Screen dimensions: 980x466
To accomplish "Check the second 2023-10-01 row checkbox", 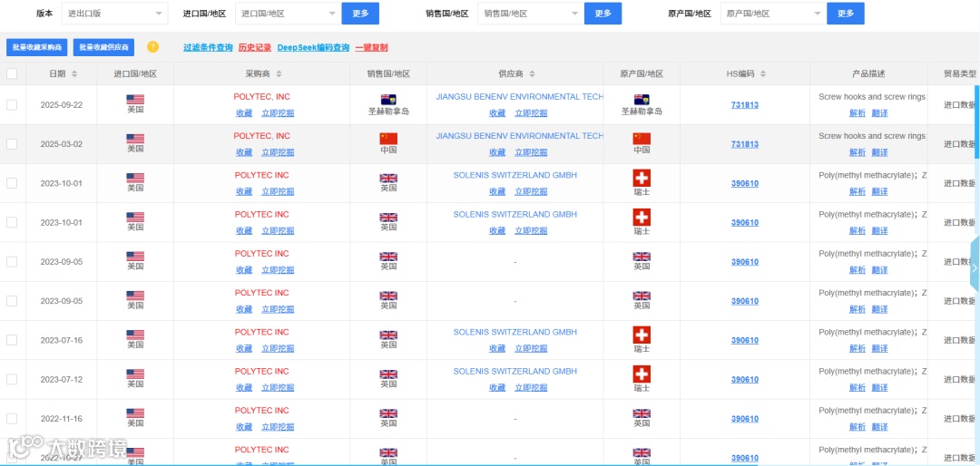I will coord(12,222).
